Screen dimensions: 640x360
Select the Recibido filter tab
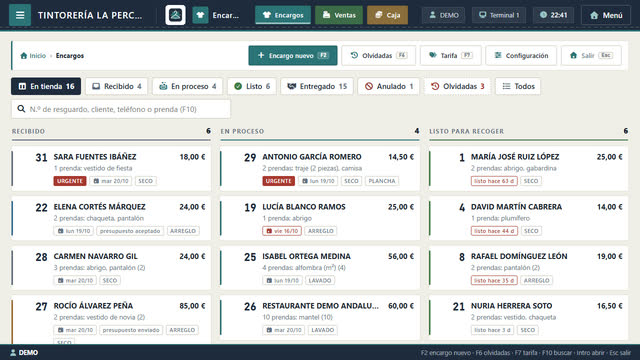pyautogui.click(x=117, y=86)
